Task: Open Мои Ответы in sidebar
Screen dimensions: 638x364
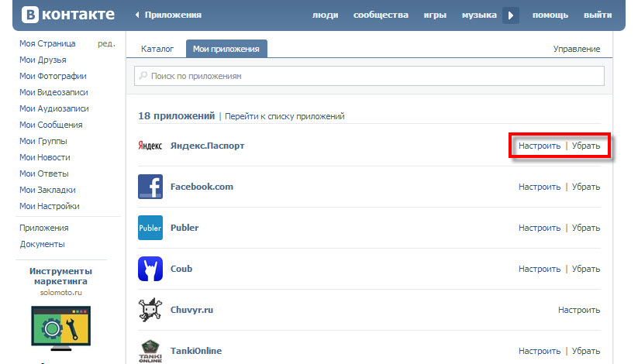Action: 44,173
